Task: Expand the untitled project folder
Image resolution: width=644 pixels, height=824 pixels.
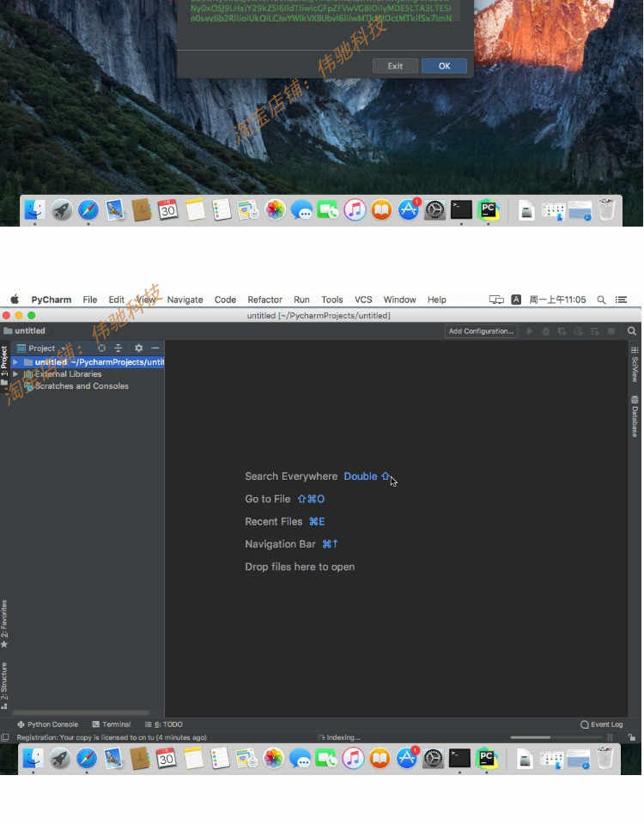Action: [15, 362]
